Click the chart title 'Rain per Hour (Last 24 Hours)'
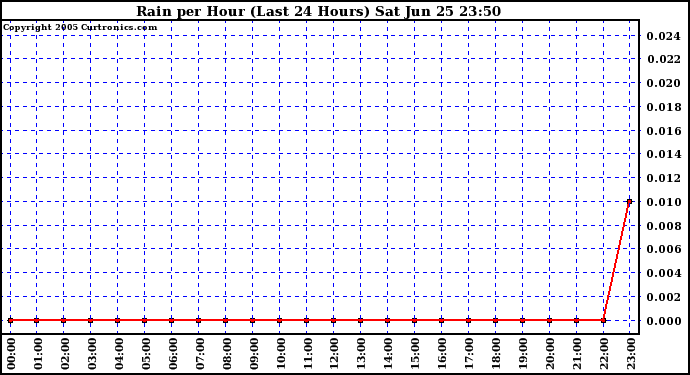 pyautogui.click(x=253, y=11)
